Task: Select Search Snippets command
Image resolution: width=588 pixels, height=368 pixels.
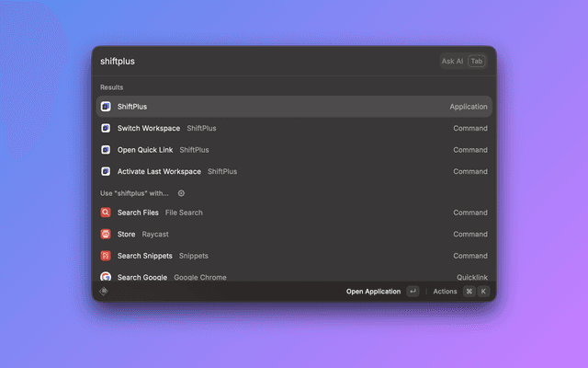Action: pyautogui.click(x=294, y=256)
